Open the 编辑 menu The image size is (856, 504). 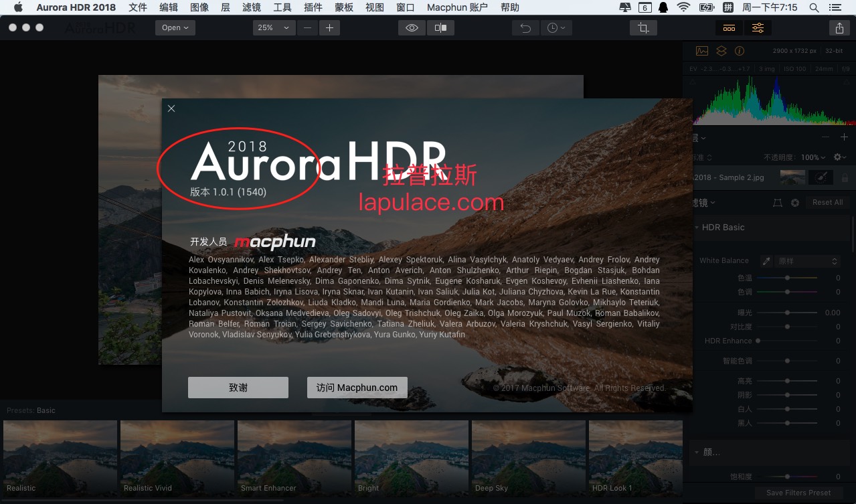click(169, 7)
